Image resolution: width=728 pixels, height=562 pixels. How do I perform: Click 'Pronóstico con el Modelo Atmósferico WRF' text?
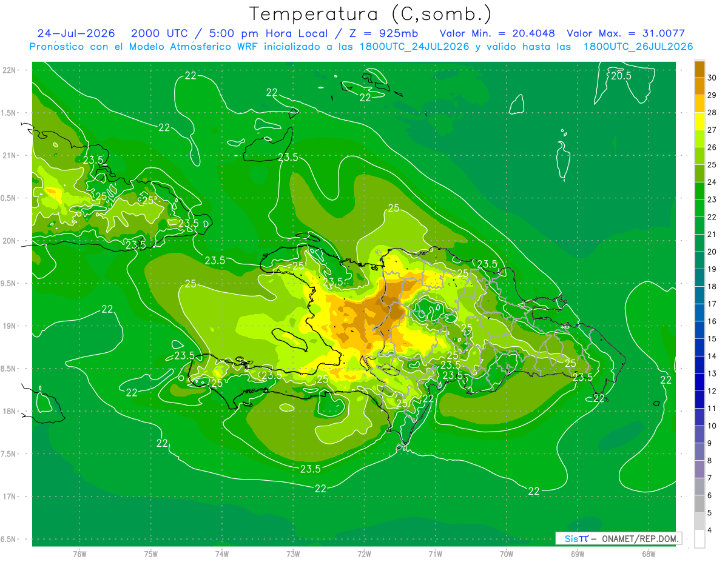point(143,47)
